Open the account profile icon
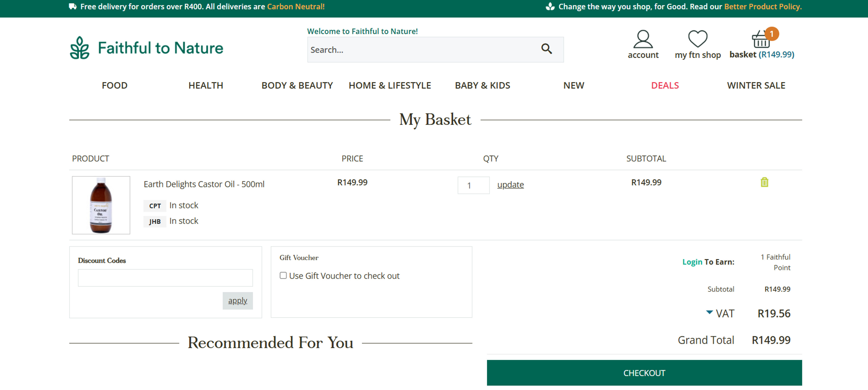The height and width of the screenshot is (390, 868). pyautogui.click(x=643, y=39)
